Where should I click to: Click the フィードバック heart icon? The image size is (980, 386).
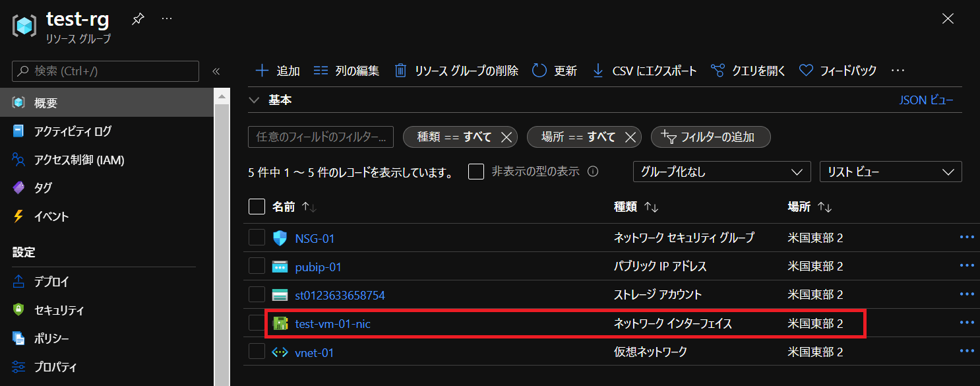805,71
